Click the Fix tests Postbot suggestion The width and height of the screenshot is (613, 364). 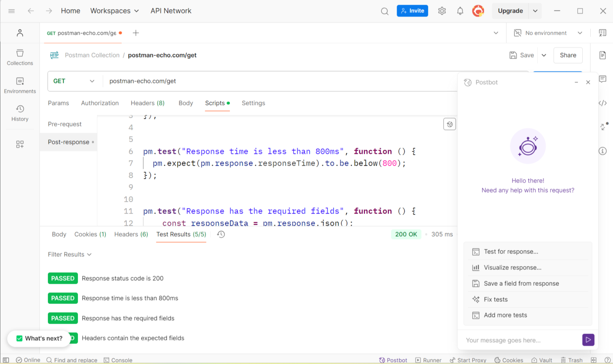tap(496, 299)
